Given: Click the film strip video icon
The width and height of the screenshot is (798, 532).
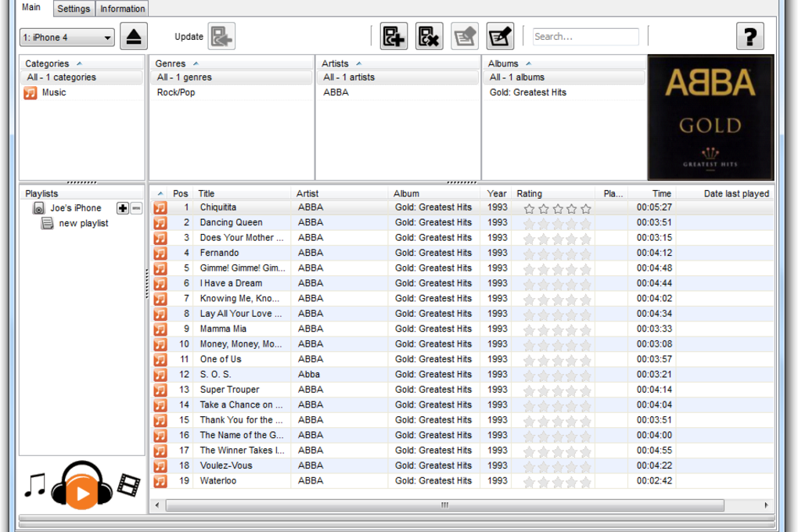Looking at the screenshot, I should pos(129,484).
